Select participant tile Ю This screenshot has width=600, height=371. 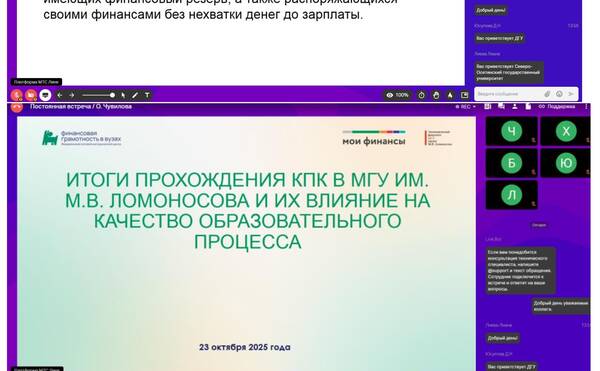(566, 163)
